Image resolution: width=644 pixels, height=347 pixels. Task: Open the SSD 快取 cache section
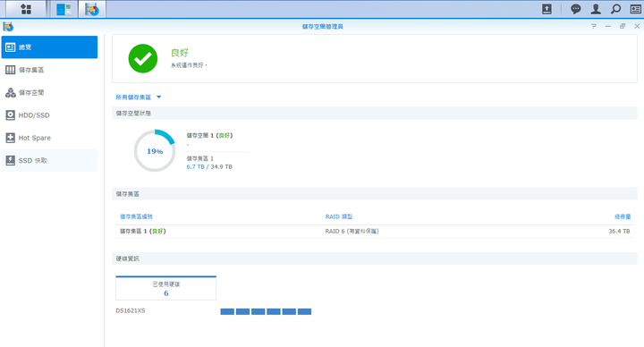49,161
